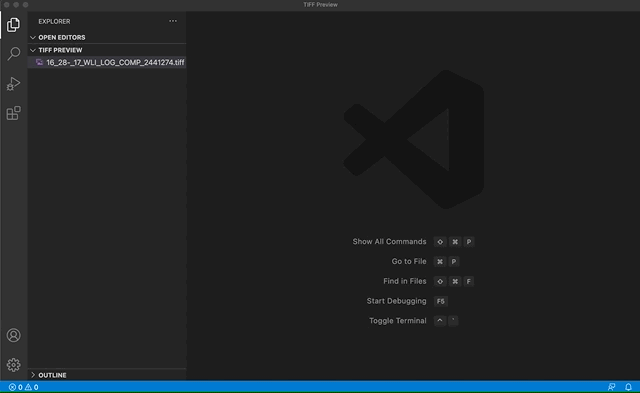The width and height of the screenshot is (640, 393).
Task: Click the Explorer more actions ellipsis
Action: coord(173,21)
